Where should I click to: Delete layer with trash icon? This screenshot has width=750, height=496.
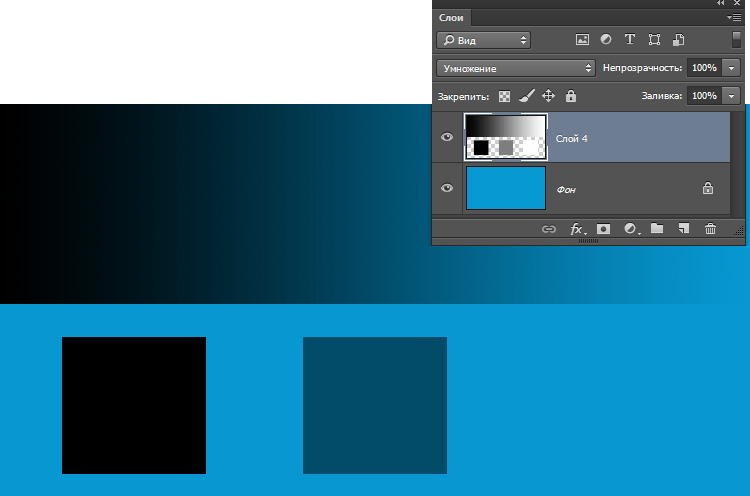(710, 229)
